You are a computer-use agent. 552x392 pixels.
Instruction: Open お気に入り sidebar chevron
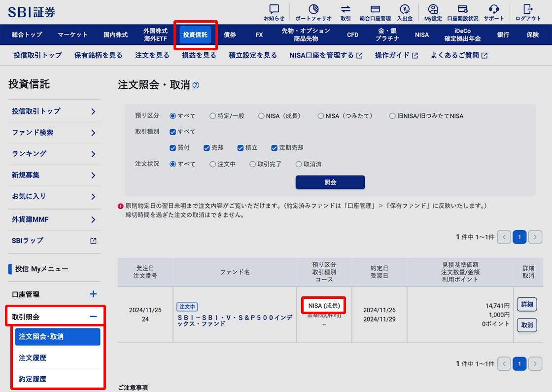(93, 197)
